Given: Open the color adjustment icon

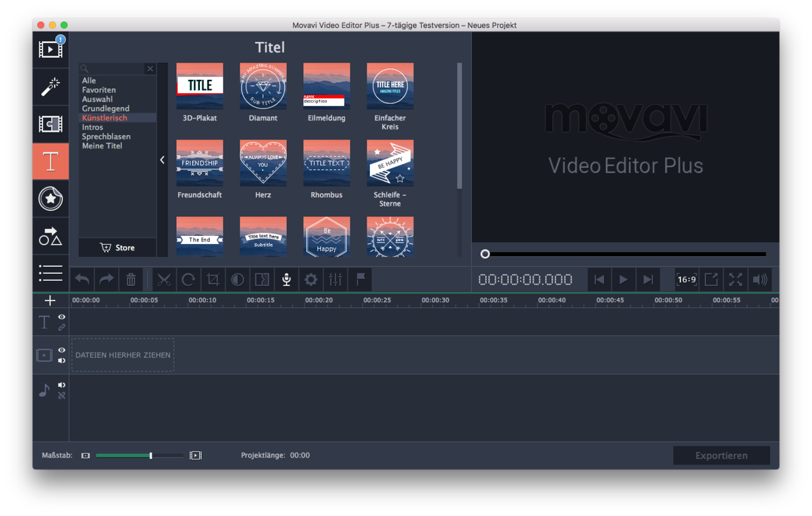Looking at the screenshot, I should pyautogui.click(x=237, y=280).
